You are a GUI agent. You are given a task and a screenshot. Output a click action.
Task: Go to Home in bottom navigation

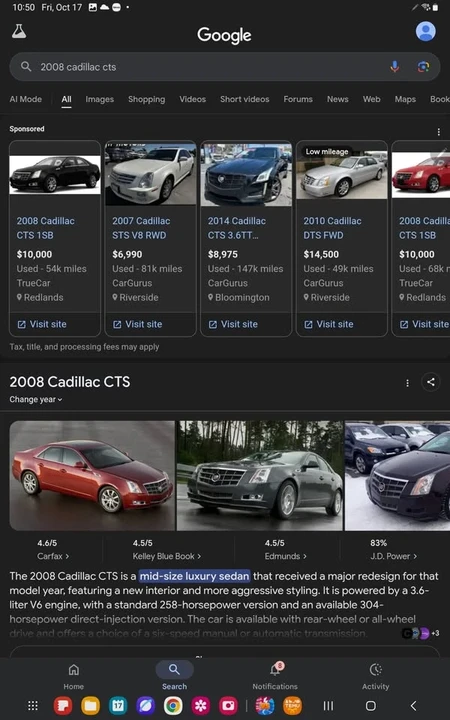pyautogui.click(x=73, y=676)
